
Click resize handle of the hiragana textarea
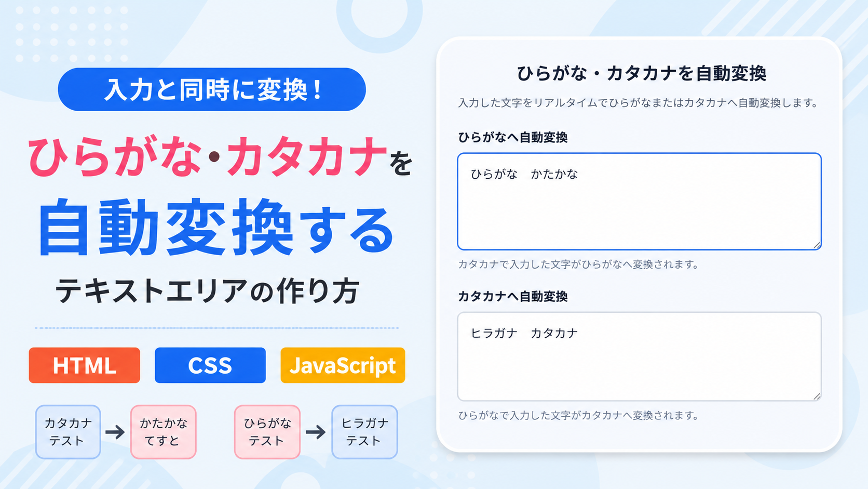[x=817, y=245]
